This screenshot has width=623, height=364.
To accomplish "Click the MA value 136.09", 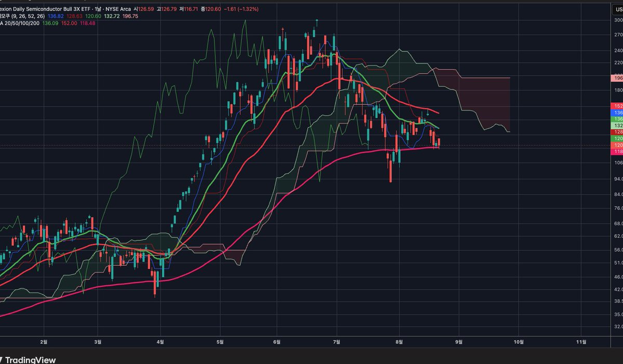I will click(50, 23).
